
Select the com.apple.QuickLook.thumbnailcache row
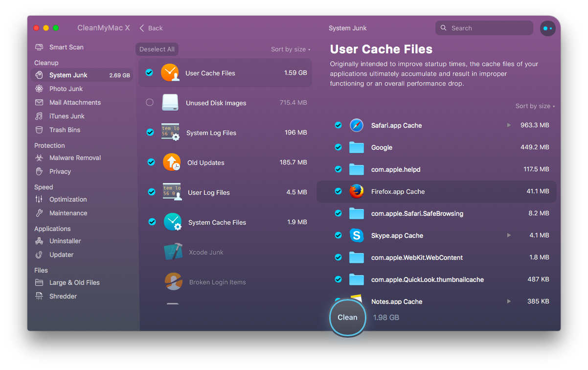pyautogui.click(x=436, y=279)
